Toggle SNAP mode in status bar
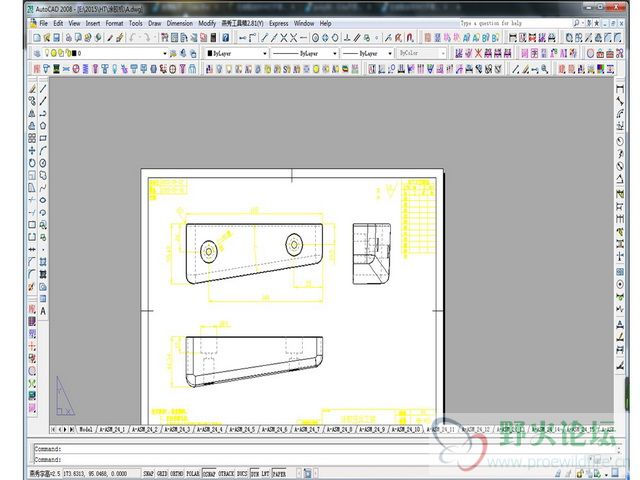Image resolution: width=640 pixels, height=480 pixels. pos(148,473)
